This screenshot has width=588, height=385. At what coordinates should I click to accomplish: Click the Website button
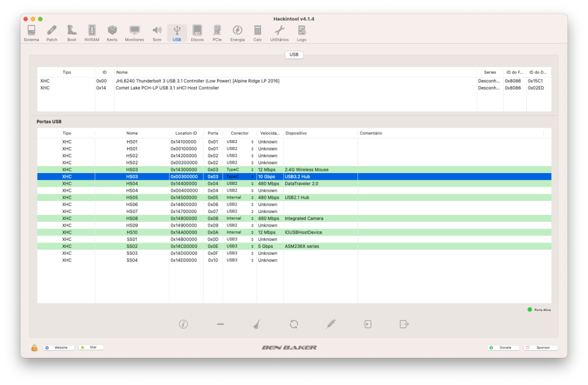58,347
